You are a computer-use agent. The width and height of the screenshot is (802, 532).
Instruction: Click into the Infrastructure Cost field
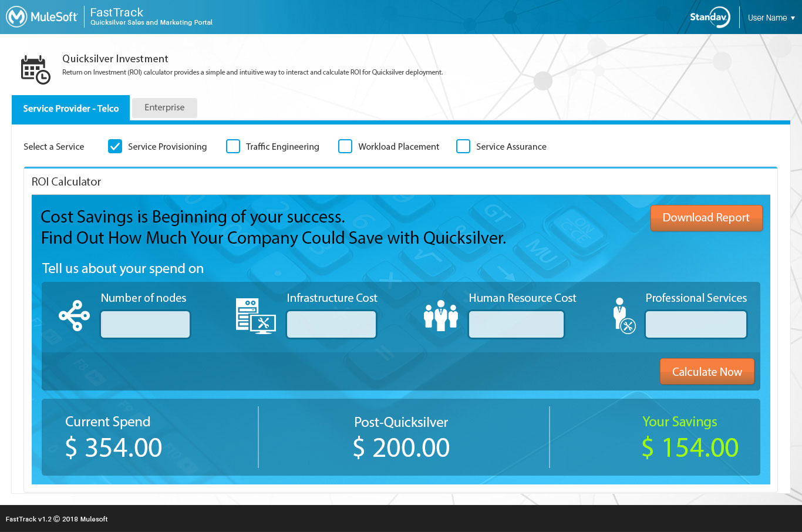tap(331, 325)
